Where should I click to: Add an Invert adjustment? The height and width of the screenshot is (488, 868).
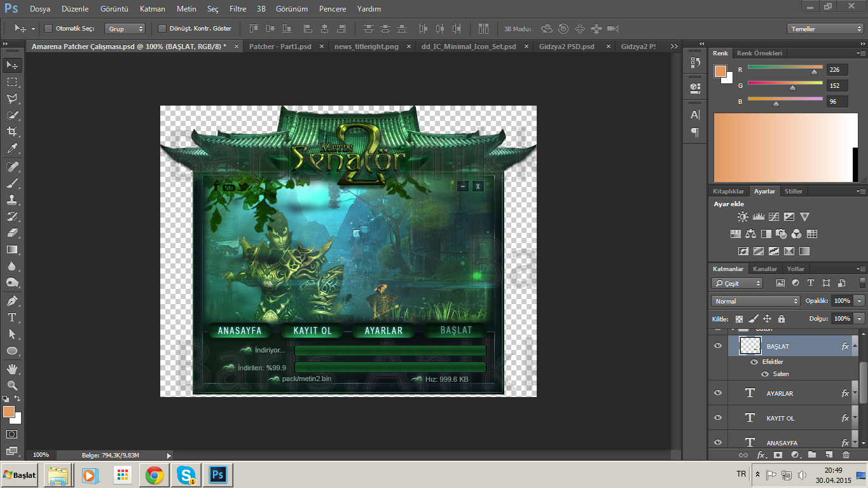point(743,251)
